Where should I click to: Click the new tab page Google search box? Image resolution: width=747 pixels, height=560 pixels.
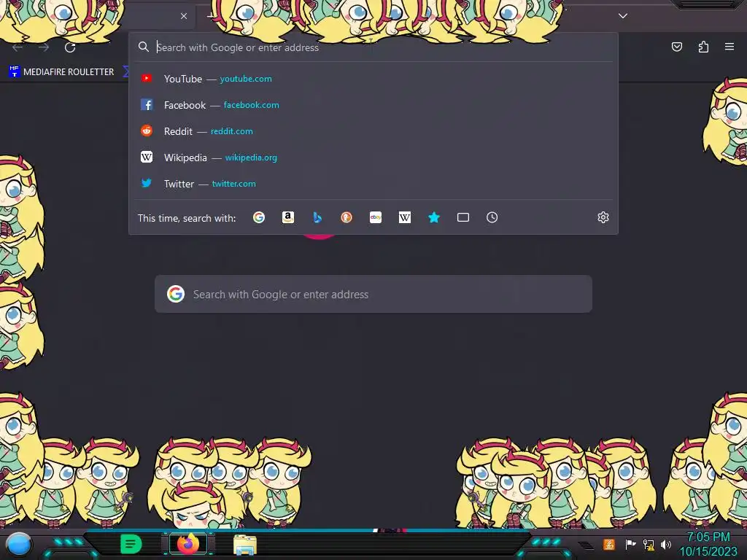(373, 295)
